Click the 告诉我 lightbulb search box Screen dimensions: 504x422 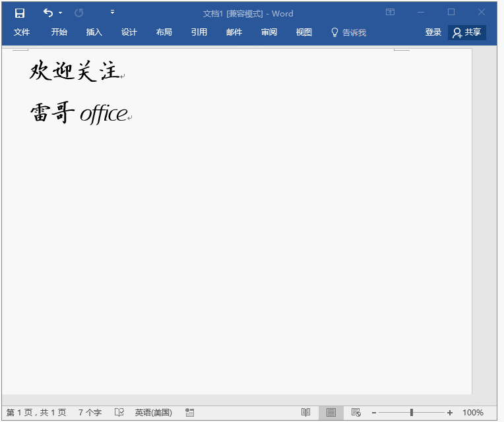tap(349, 32)
